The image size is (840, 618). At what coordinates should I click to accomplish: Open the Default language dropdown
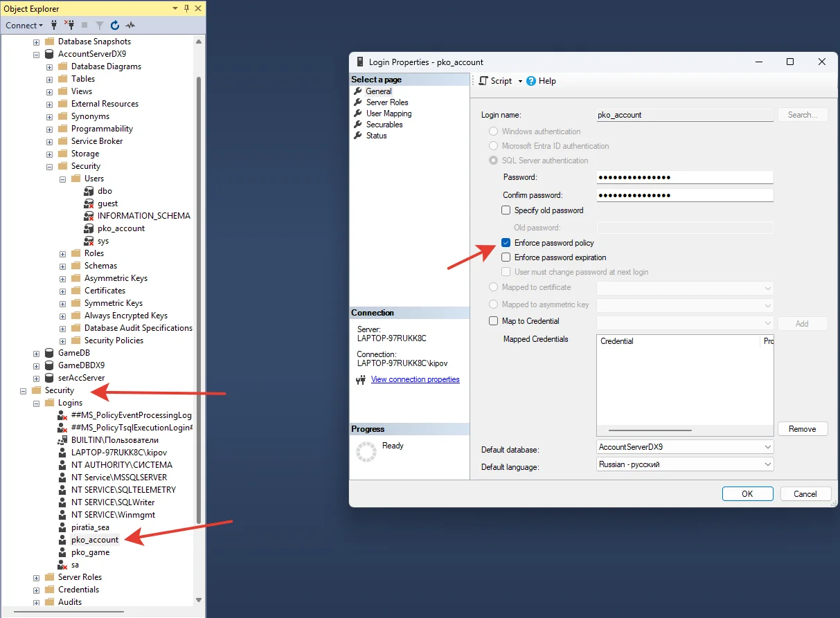point(767,464)
